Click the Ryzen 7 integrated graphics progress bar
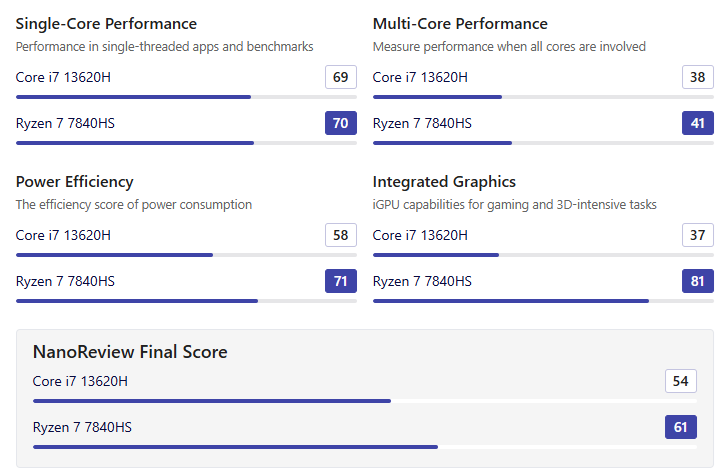 (x=543, y=301)
